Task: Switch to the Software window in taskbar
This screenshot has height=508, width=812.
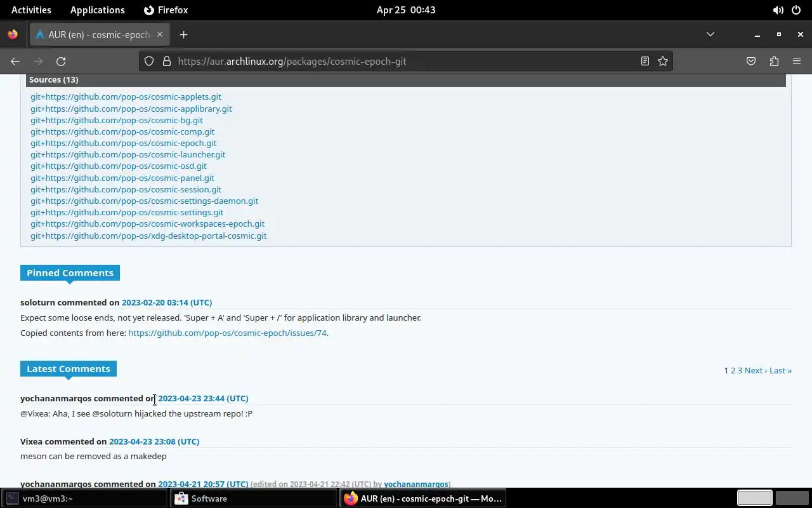Action: click(254, 498)
